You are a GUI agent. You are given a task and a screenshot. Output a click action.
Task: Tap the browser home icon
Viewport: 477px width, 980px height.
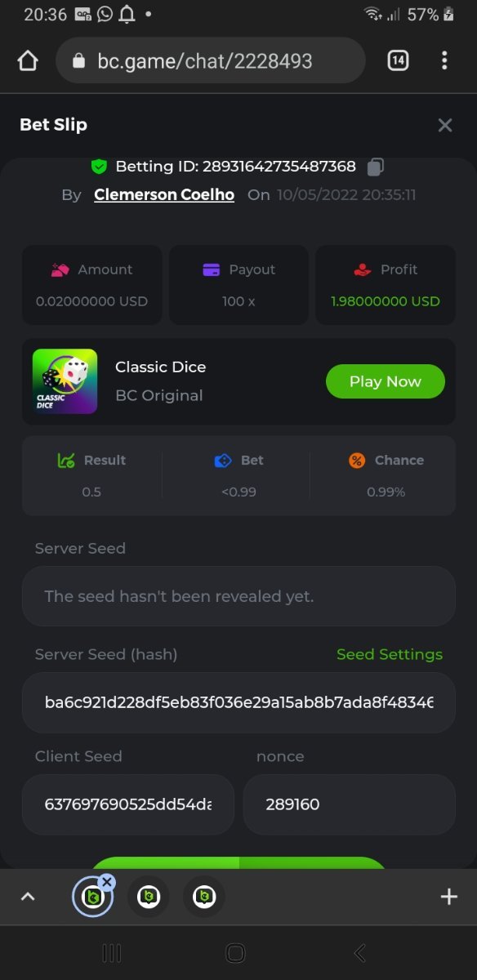pyautogui.click(x=28, y=60)
